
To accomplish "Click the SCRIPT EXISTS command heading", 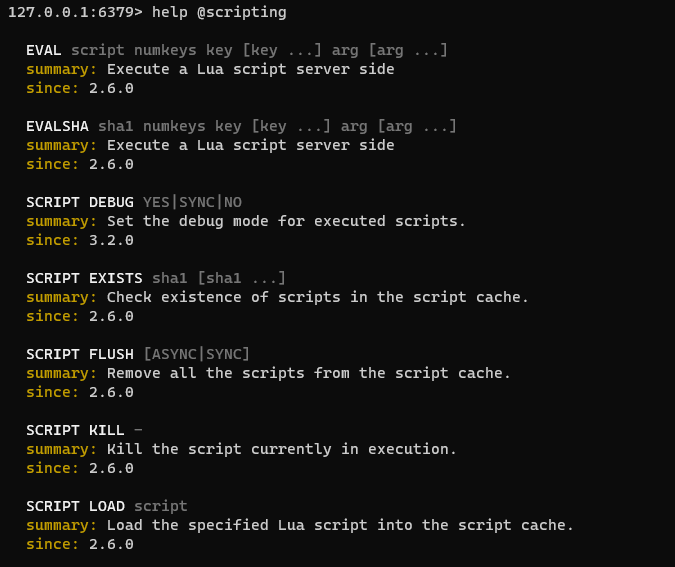I will (x=84, y=278).
